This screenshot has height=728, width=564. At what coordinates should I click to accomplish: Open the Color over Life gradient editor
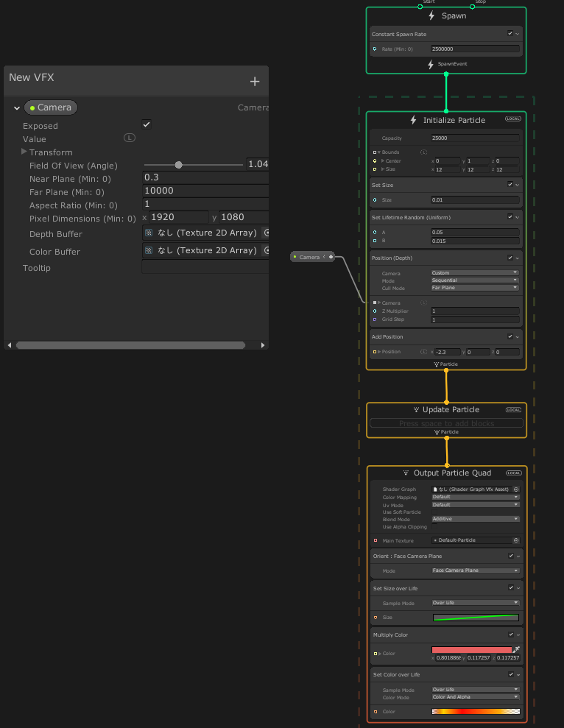[476, 711]
